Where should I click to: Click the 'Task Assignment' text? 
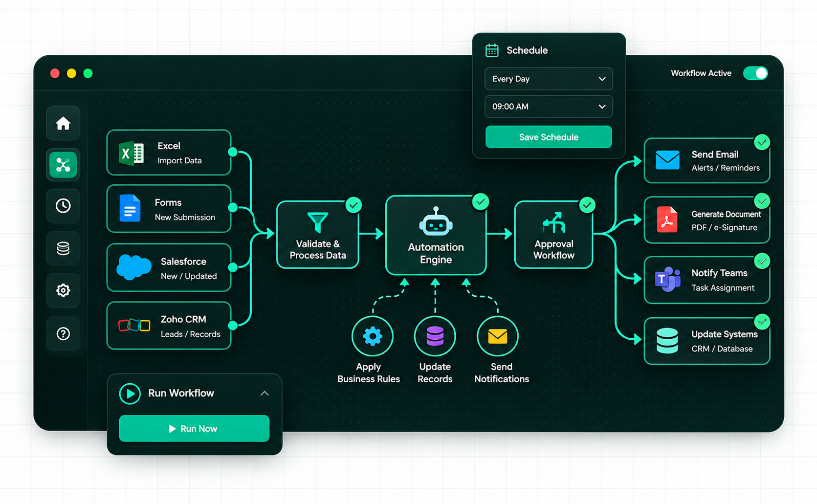723,288
